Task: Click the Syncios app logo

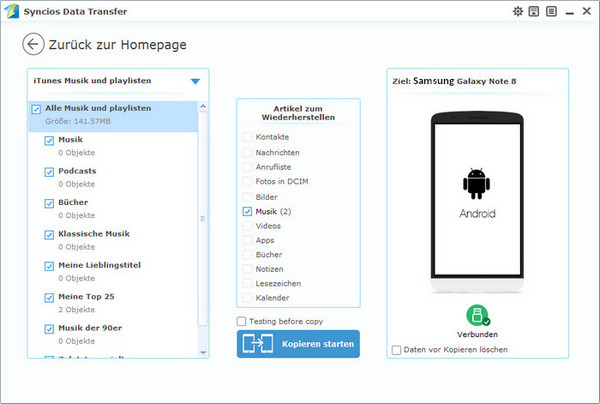Action: (x=11, y=11)
